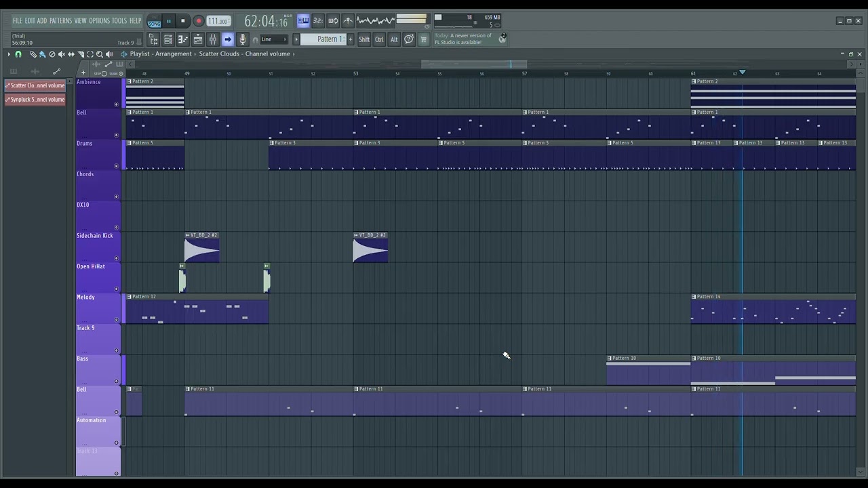
Task: Toggle metronome icon
Action: pyautogui.click(x=348, y=21)
